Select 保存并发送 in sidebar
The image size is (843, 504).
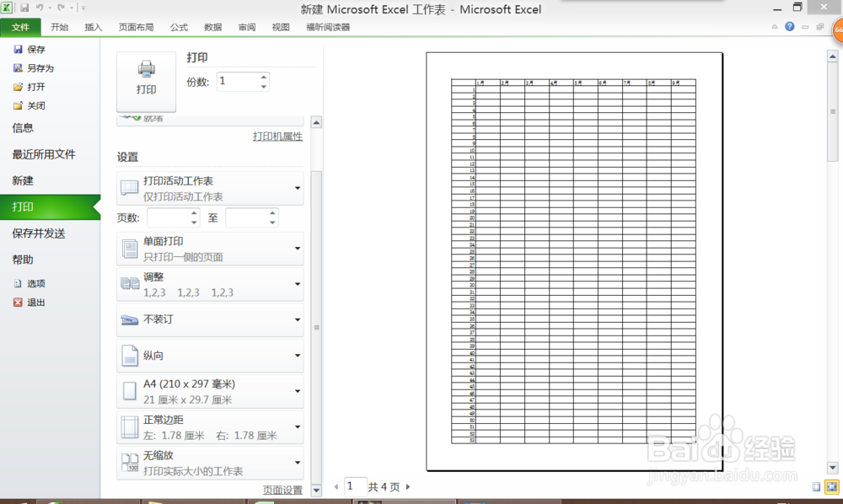pos(39,233)
